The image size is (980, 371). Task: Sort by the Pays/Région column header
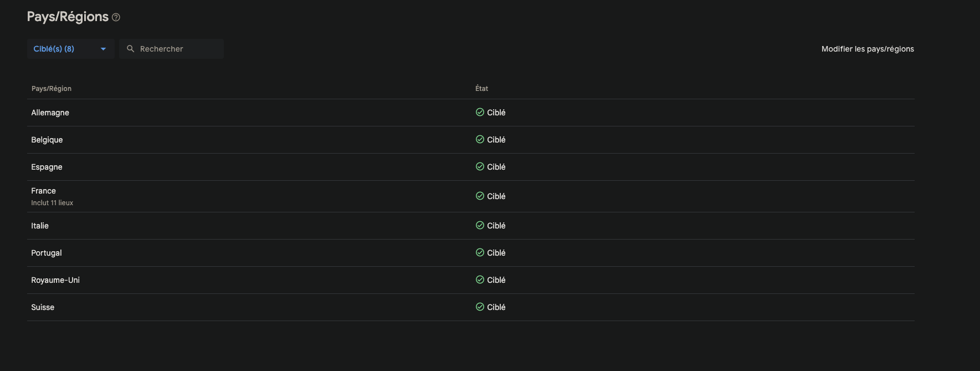tap(52, 89)
